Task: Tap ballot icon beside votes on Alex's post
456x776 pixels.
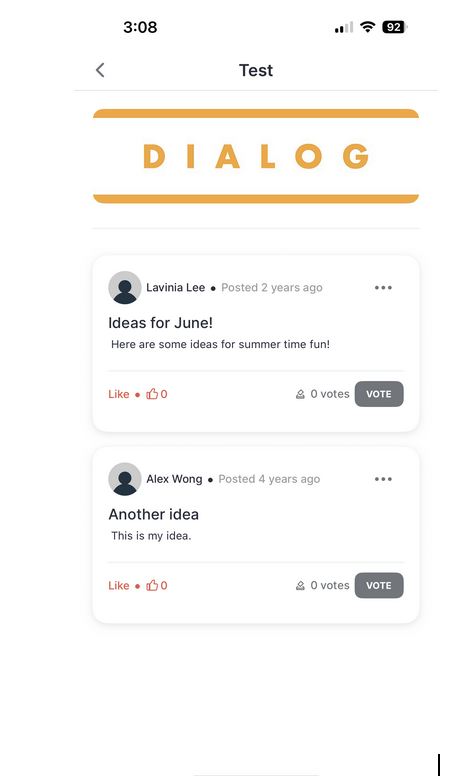Action: coord(300,586)
